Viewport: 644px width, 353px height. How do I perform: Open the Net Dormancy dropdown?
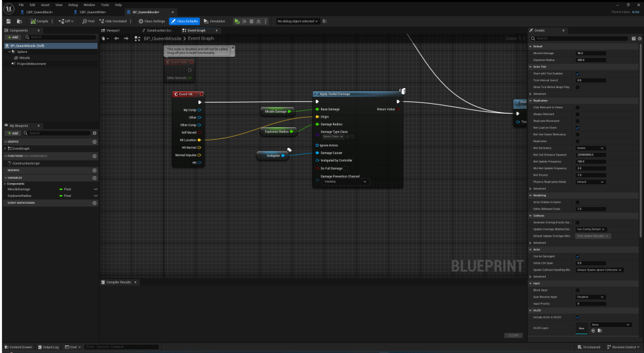[x=590, y=148]
